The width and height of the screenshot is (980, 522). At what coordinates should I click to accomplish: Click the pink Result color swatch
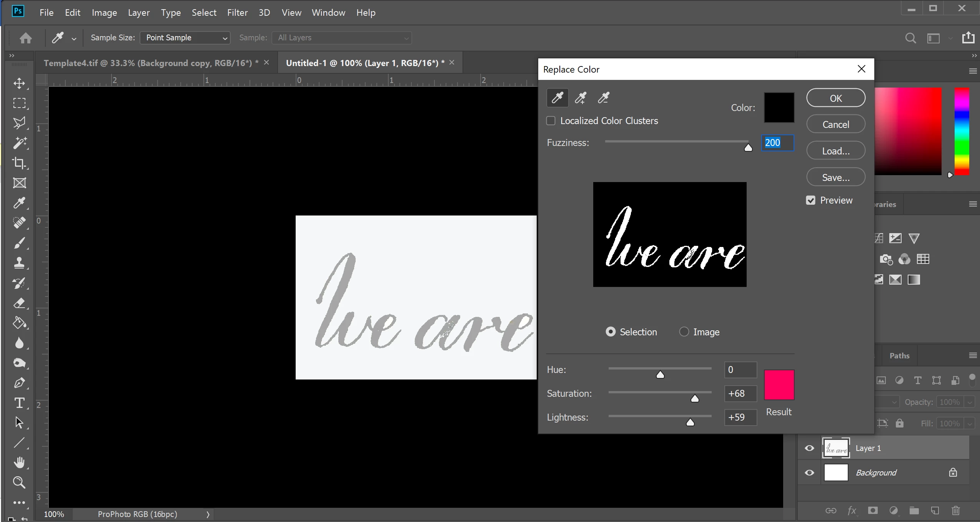(x=779, y=384)
